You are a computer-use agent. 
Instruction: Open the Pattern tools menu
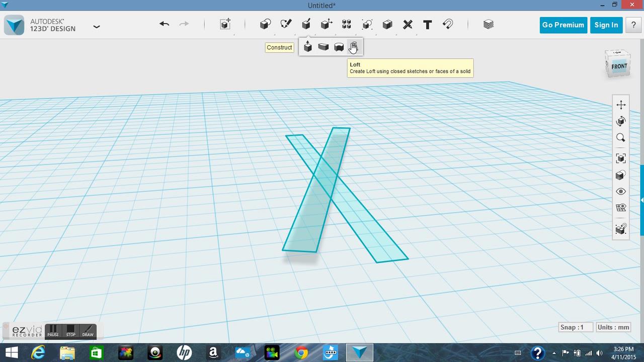(347, 24)
